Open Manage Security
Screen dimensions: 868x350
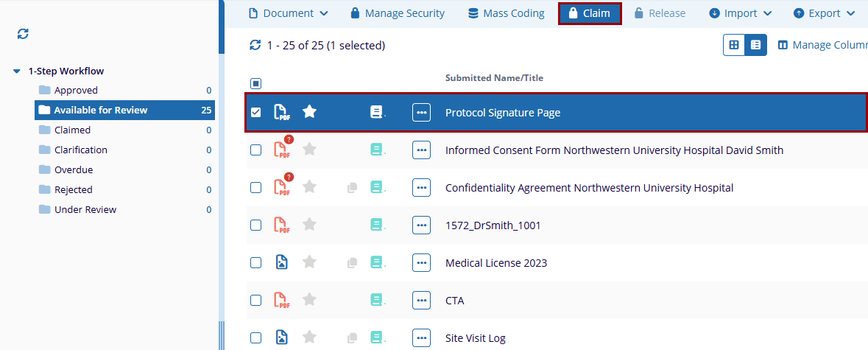point(397,13)
